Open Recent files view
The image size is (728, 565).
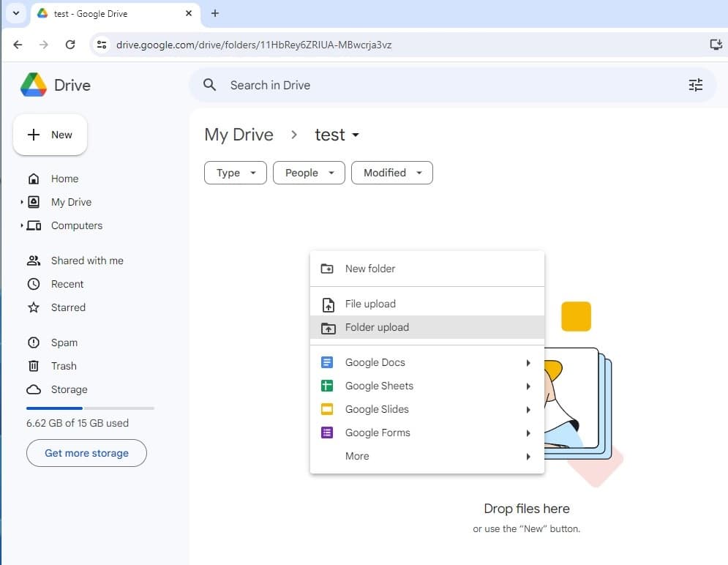67,284
